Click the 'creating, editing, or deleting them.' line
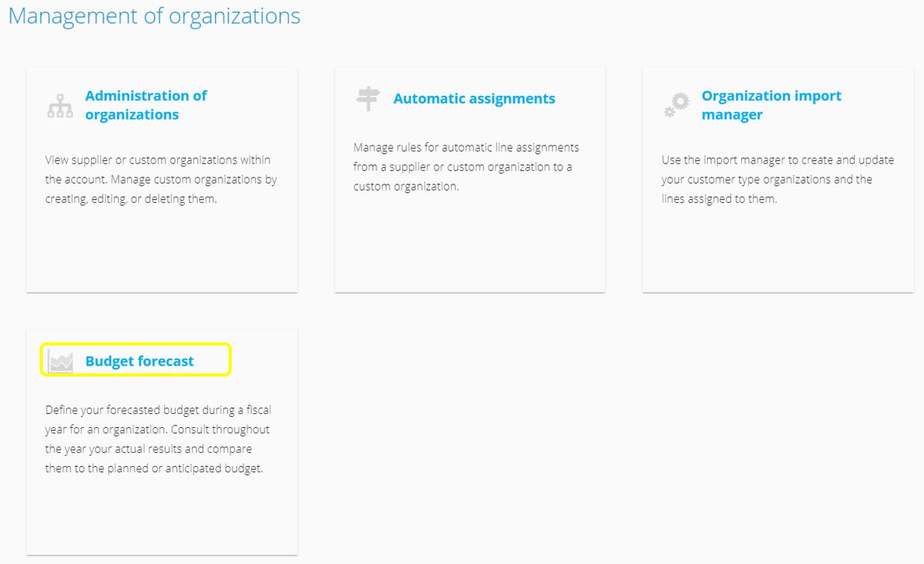Screen dimensions: 924x564 131,198
